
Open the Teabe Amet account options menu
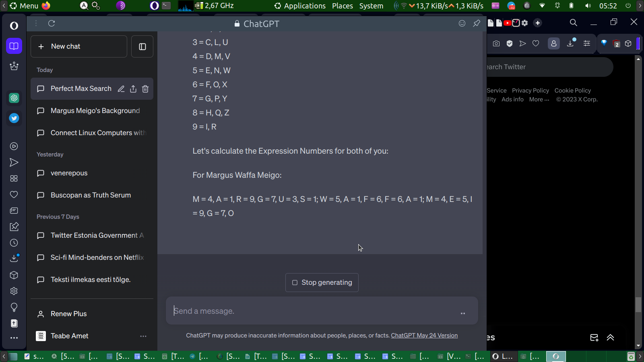143,336
